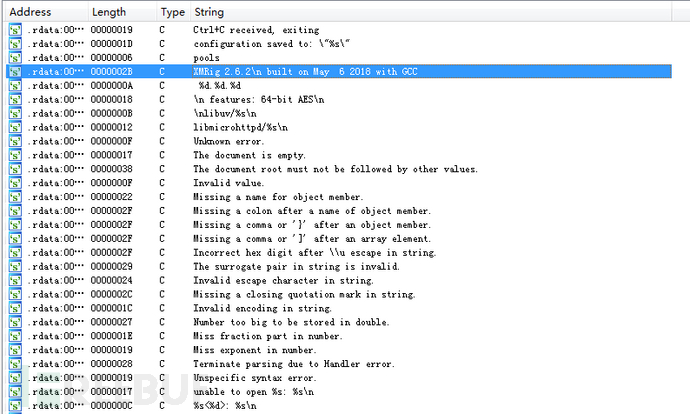Select 'Missing a name for object member.' row
This screenshot has width=690, height=414.
point(278,197)
